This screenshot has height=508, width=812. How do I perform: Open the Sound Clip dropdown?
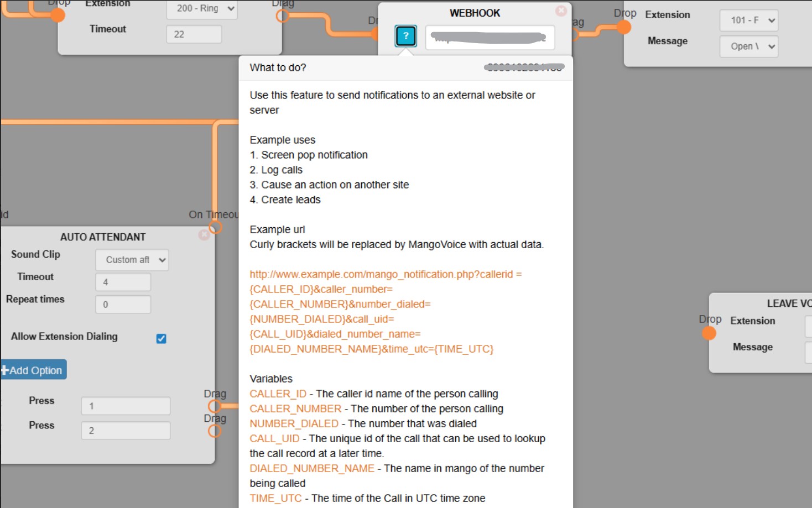point(132,260)
